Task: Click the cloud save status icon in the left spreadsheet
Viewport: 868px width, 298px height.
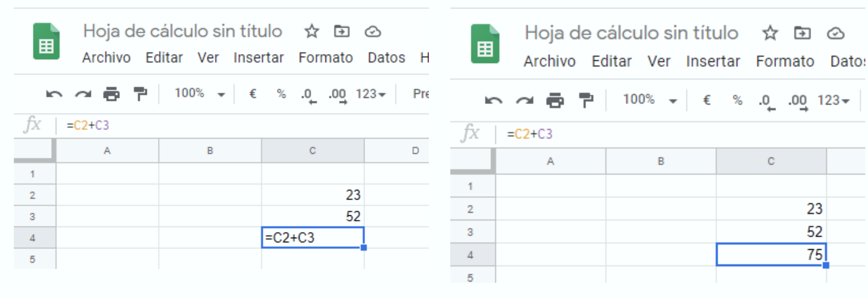Action: (x=373, y=32)
